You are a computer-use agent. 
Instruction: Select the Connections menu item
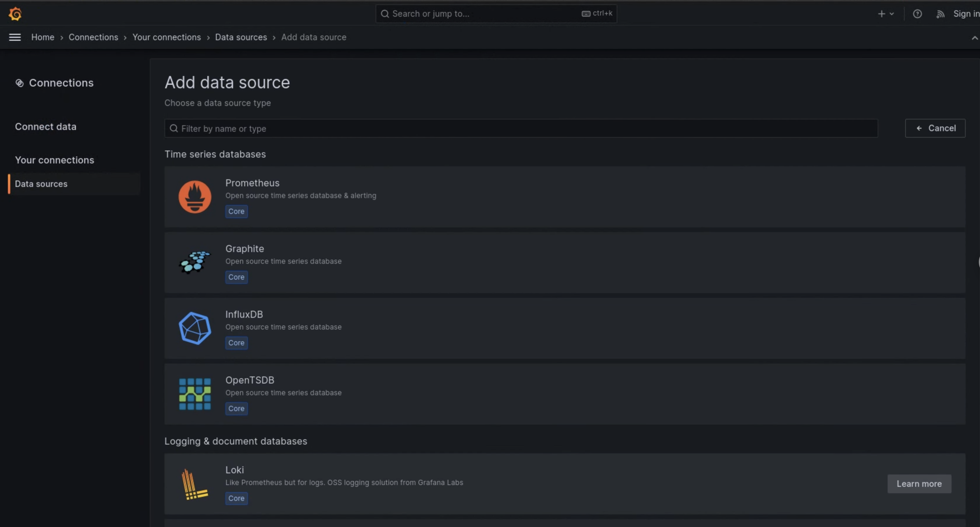[61, 82]
